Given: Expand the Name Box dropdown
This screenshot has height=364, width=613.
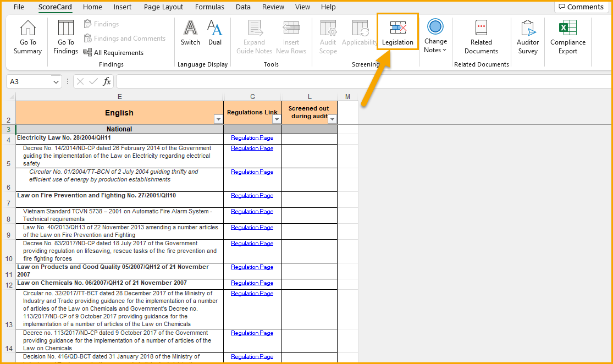Looking at the screenshot, I should pyautogui.click(x=56, y=82).
